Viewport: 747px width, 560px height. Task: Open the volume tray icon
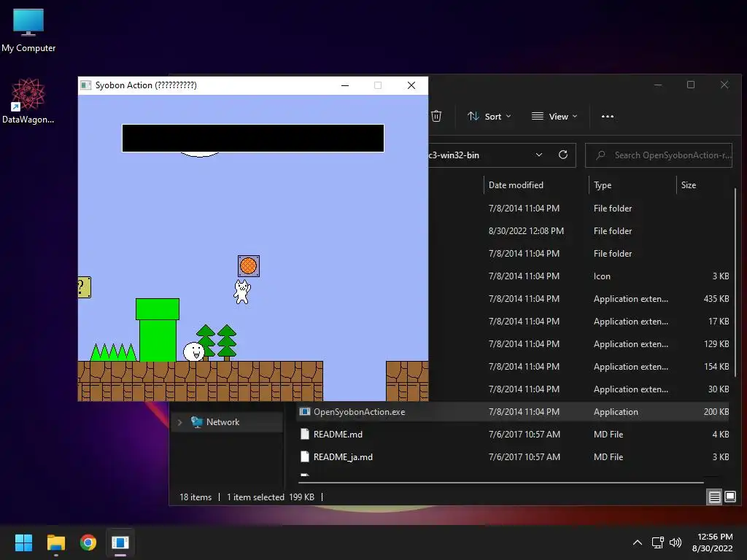pos(676,542)
